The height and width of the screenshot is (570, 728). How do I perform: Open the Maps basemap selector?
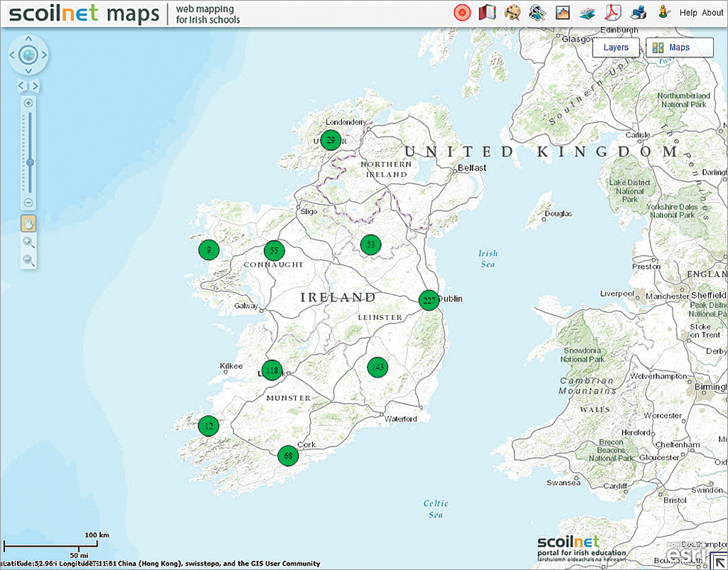(x=679, y=48)
